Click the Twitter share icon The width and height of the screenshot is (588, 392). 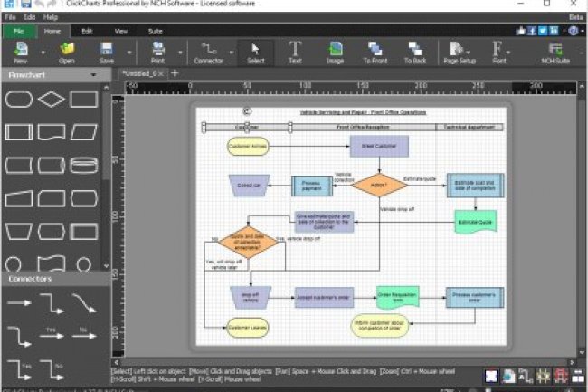pos(543,31)
